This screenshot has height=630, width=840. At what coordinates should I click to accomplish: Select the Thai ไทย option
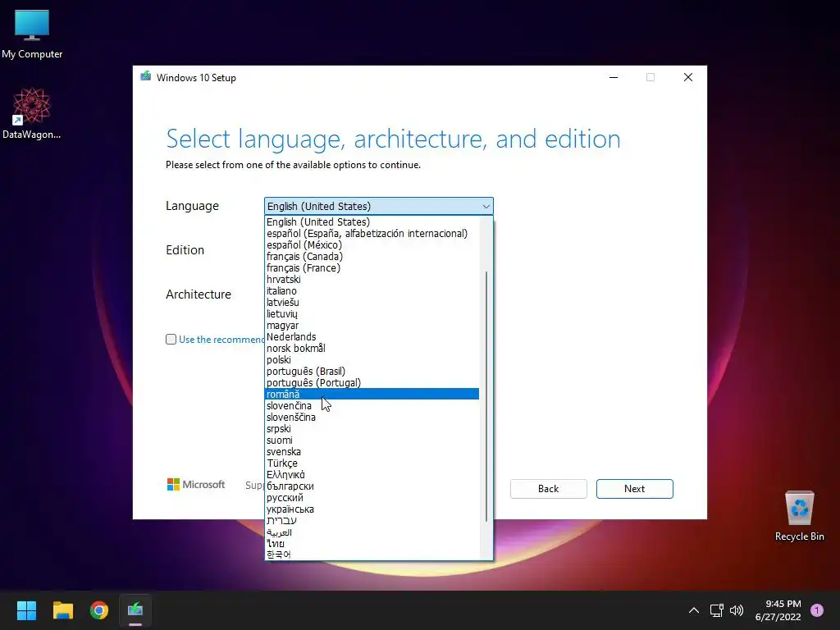point(372,544)
